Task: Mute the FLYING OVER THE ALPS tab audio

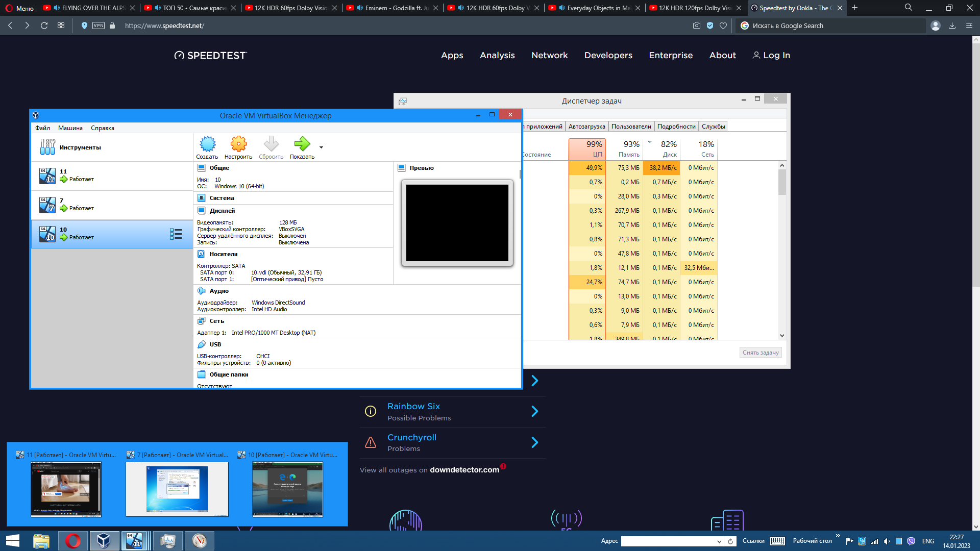Action: [x=56, y=8]
